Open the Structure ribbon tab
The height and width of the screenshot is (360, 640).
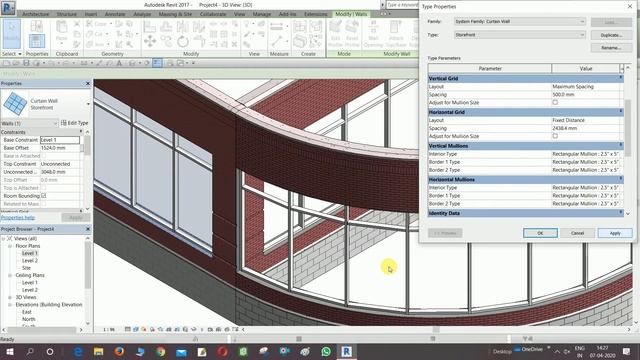tap(67, 14)
